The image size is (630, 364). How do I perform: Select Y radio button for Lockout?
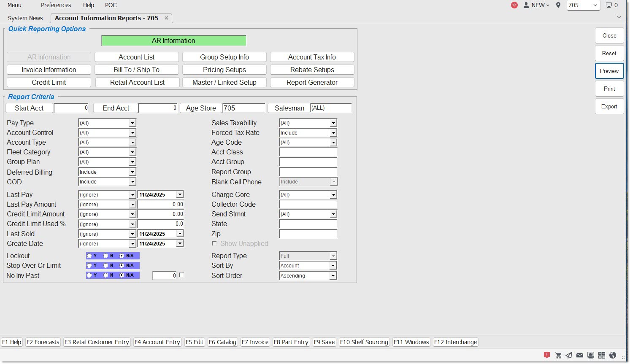point(89,256)
